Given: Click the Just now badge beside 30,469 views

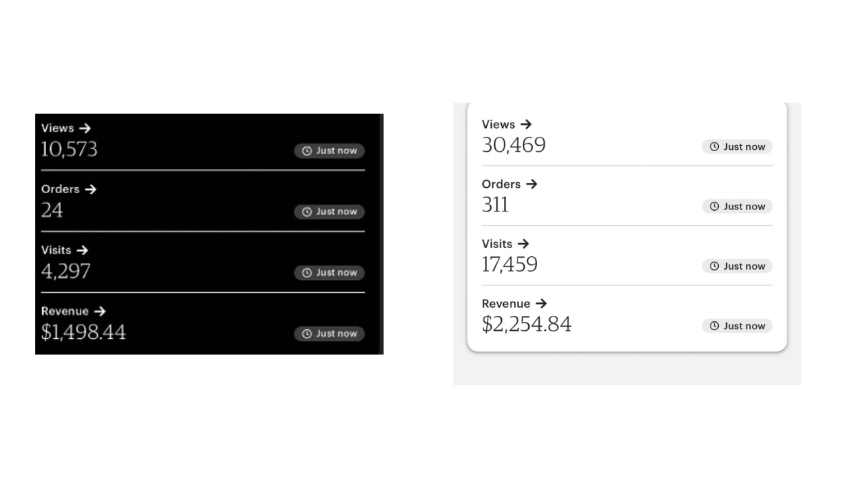Looking at the screenshot, I should (x=737, y=146).
